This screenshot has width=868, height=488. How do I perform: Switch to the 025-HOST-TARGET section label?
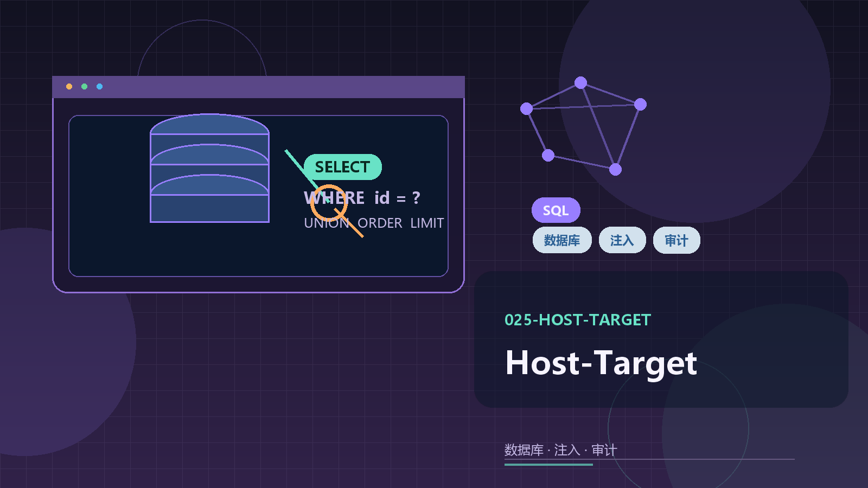click(577, 320)
